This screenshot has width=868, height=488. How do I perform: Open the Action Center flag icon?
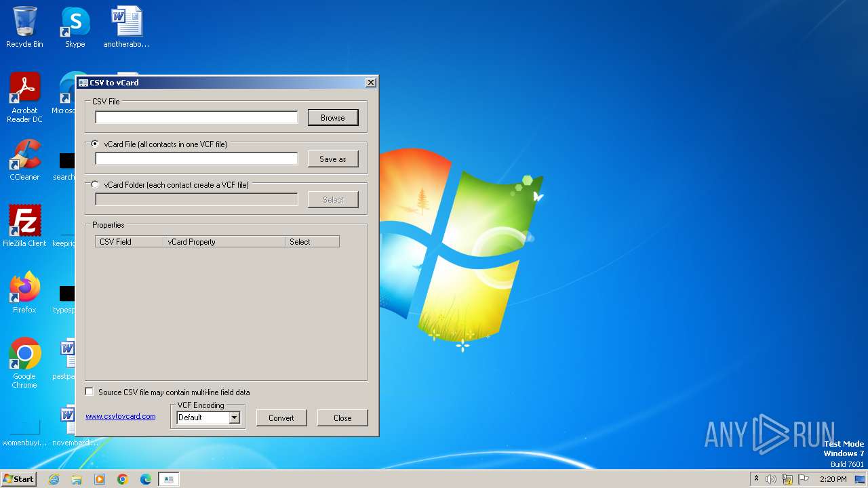804,479
